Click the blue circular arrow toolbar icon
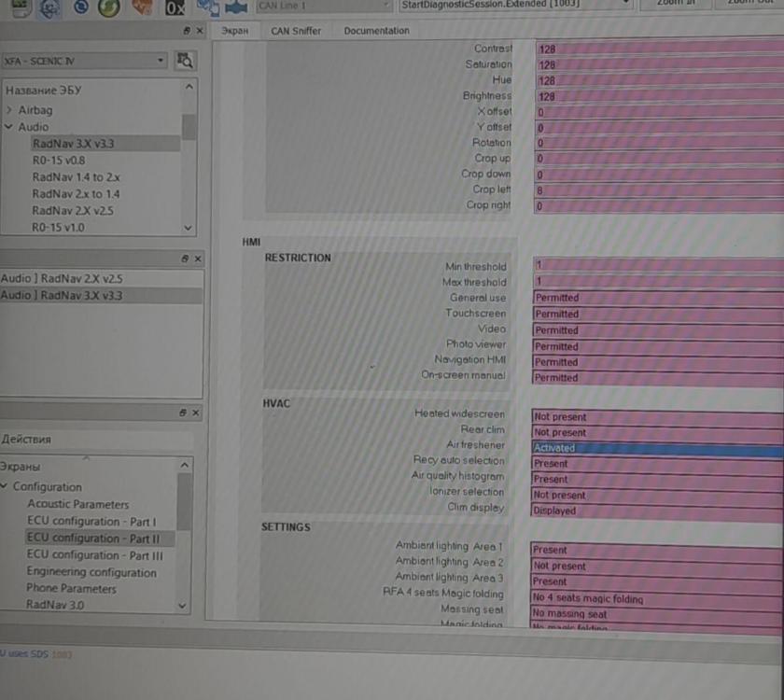The height and width of the screenshot is (700, 784). point(80,7)
